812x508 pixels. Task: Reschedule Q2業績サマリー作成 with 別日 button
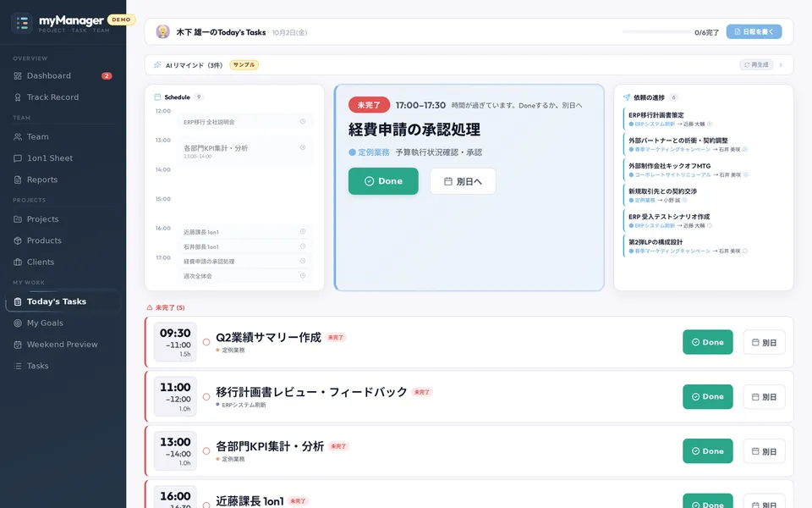point(764,342)
